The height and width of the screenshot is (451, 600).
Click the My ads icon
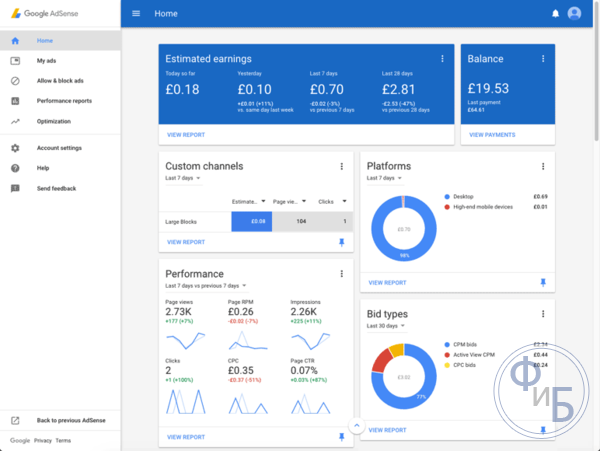[15, 61]
